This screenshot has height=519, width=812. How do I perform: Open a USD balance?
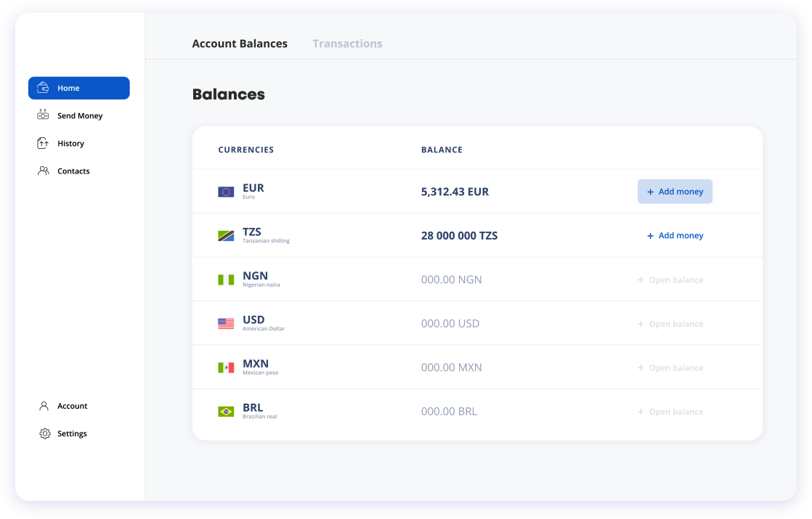670,324
